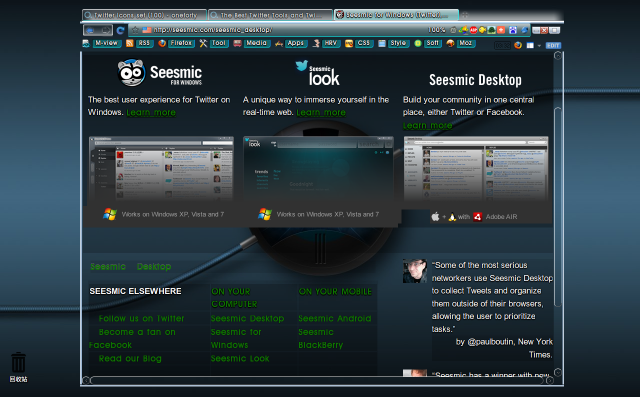Select the Recycle Bin on the desktop
640x397 pixels.
[x=18, y=367]
